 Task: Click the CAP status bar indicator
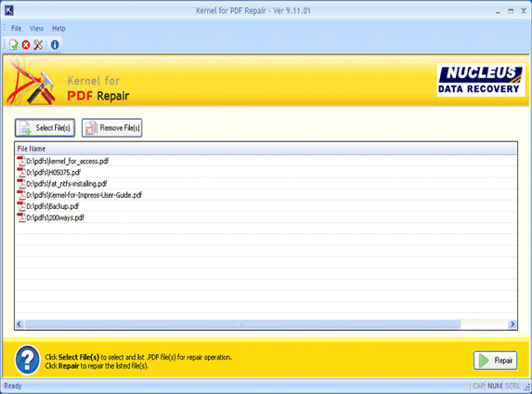click(478, 386)
